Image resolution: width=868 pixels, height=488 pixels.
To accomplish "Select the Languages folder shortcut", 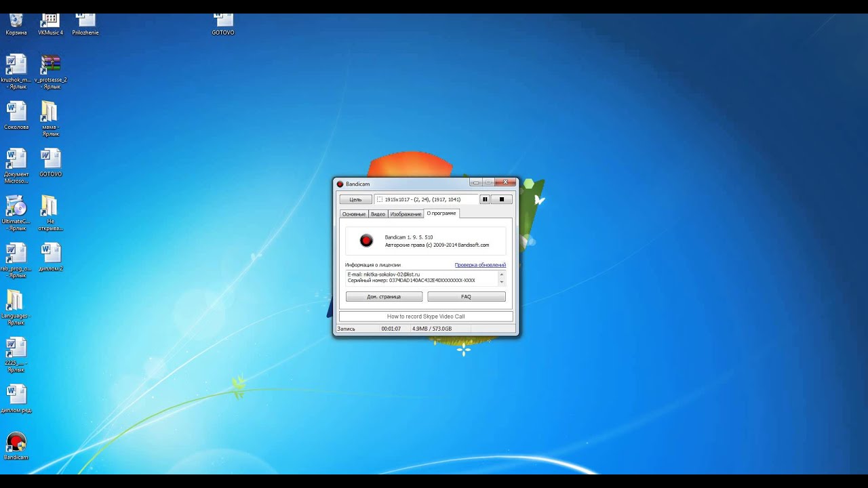I will [x=16, y=308].
